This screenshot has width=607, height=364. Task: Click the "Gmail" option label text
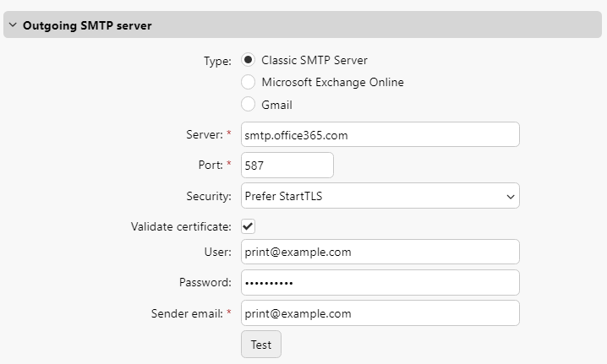[x=276, y=105]
